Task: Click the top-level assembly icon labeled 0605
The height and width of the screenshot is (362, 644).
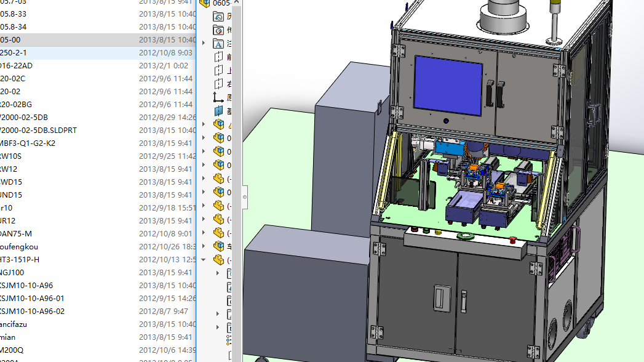Action: [x=205, y=3]
